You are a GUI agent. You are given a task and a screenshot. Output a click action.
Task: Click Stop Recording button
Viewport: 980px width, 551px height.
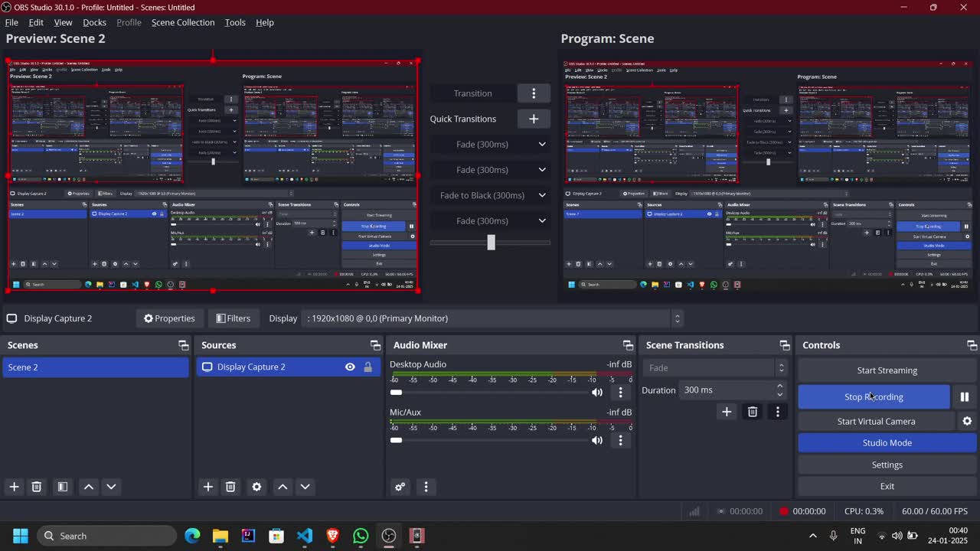874,396
